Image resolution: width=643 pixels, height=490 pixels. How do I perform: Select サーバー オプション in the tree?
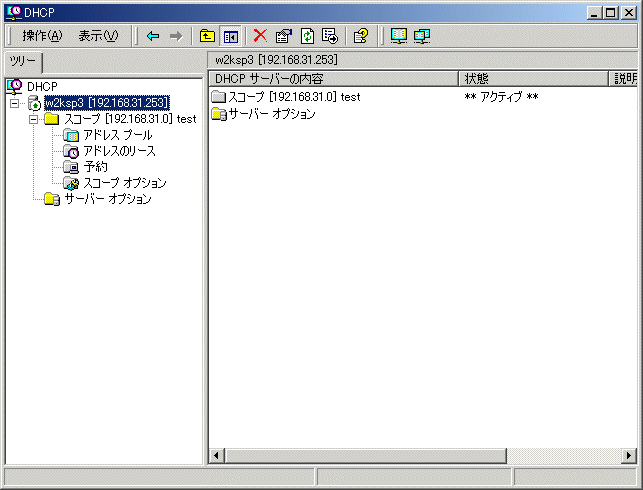pos(108,199)
